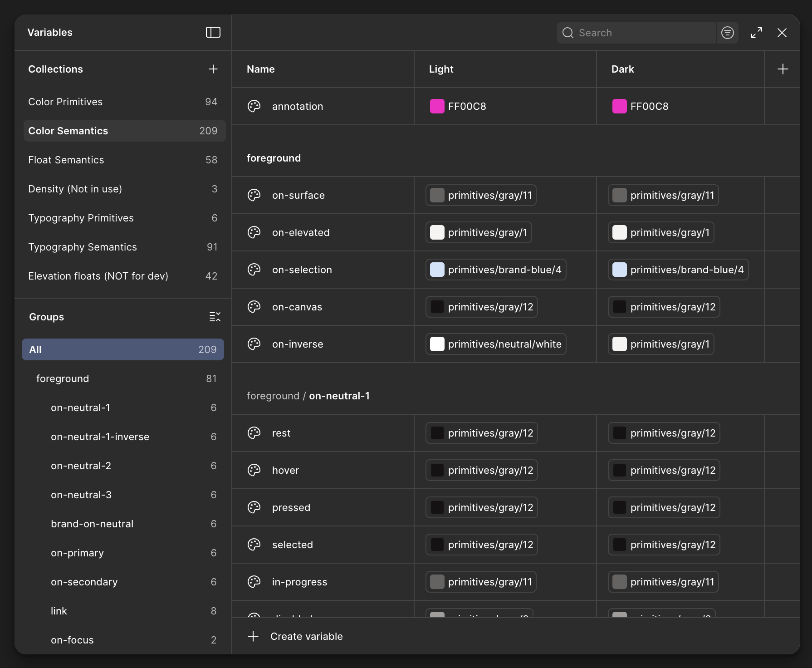Click on-selection Light primitives/brand-blue/4 value
Screen dimensions: 812x668
pos(496,270)
